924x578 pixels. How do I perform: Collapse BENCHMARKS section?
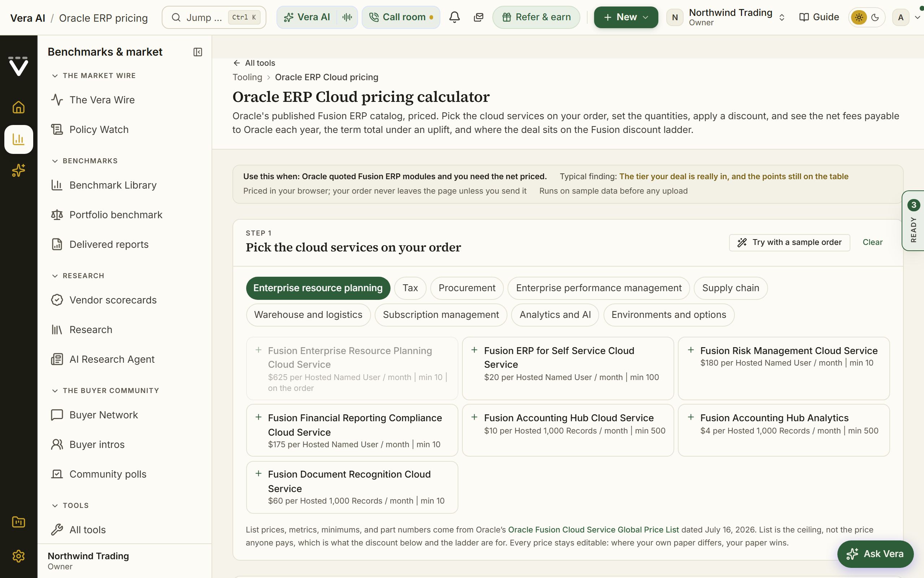[x=84, y=161]
